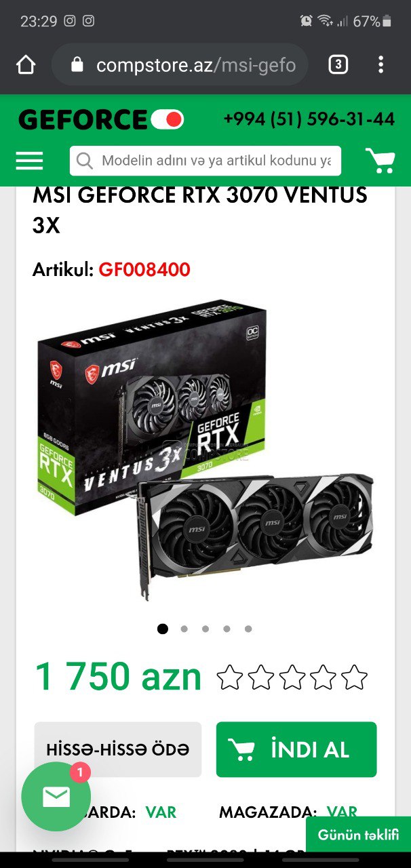Tap the magnifier search icon

pyautogui.click(x=85, y=161)
